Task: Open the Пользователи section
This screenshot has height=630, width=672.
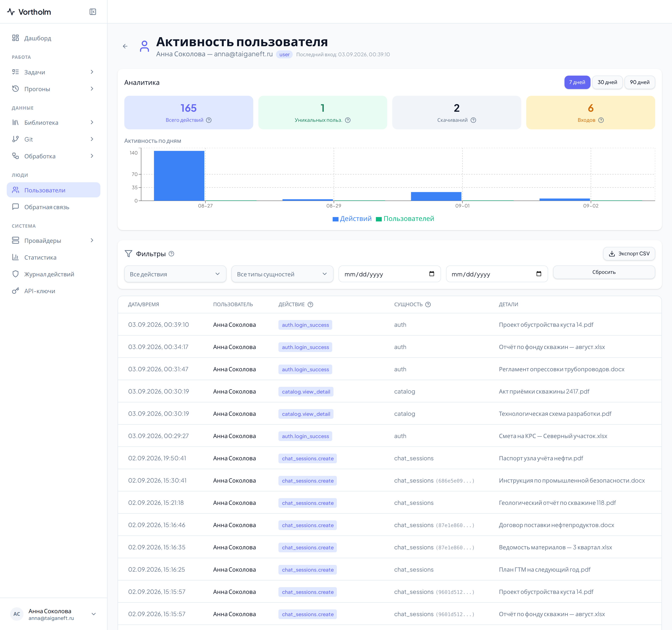Action: click(53, 190)
